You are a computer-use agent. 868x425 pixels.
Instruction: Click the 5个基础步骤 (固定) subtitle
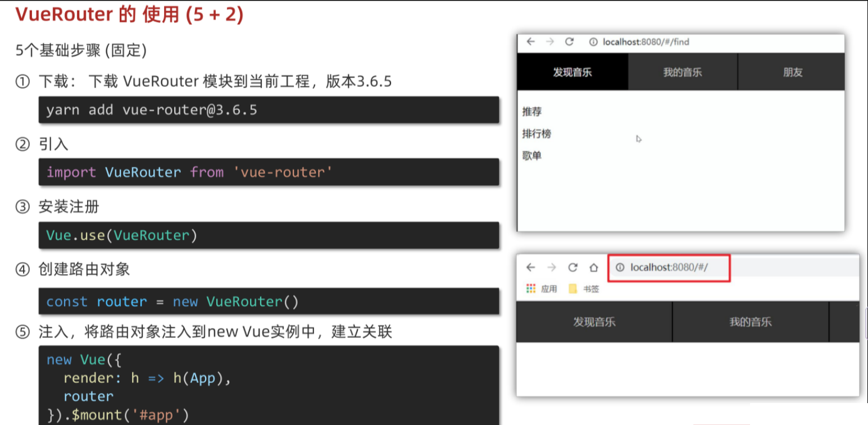[81, 51]
